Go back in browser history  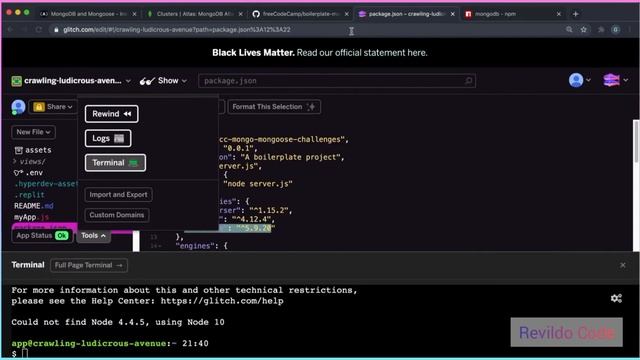click(x=10, y=30)
